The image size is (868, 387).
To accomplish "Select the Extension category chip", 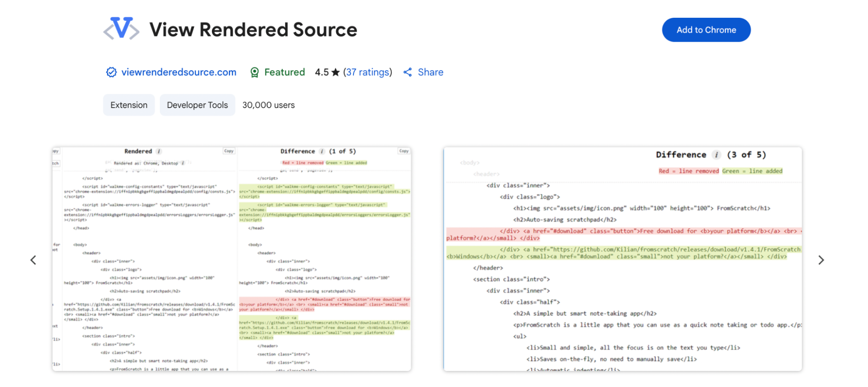I will (x=129, y=105).
